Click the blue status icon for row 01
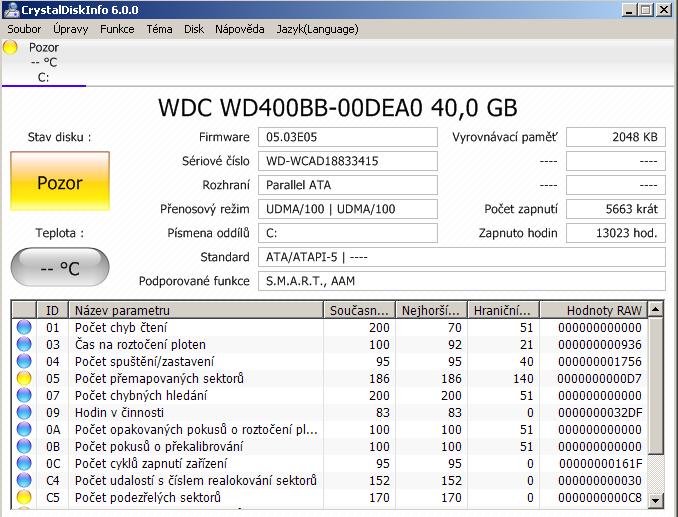678x517 pixels. (x=24, y=327)
